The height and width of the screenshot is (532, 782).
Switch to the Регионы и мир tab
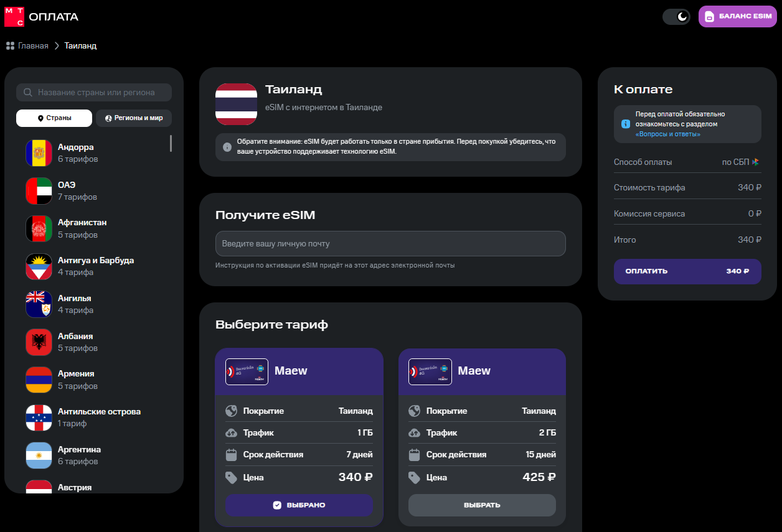point(134,118)
